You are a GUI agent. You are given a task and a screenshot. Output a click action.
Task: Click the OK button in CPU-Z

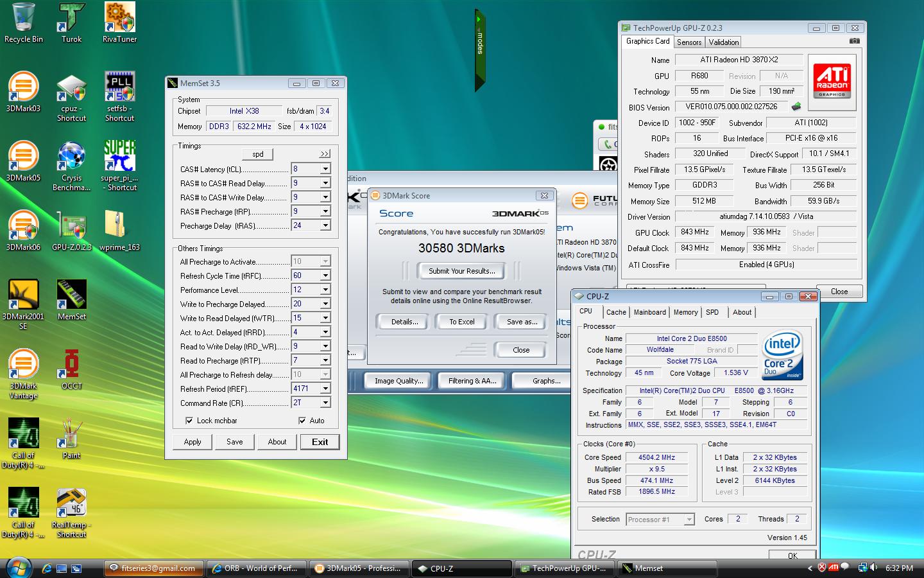point(792,554)
